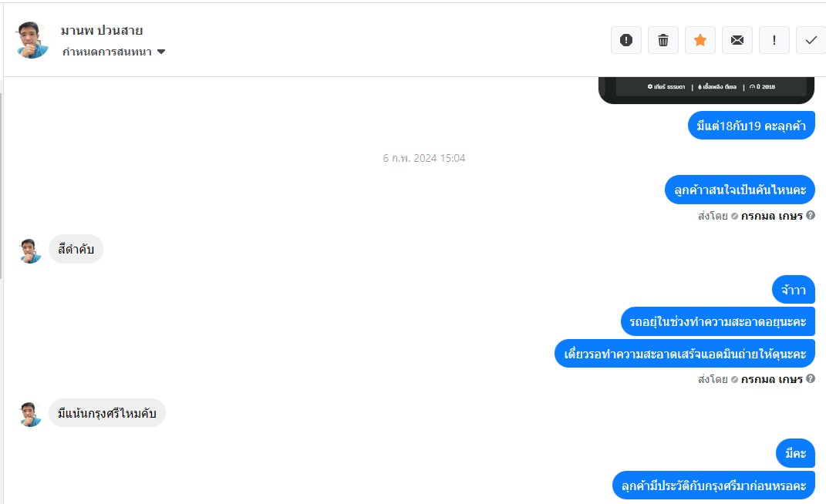Click the timestamp 6 ก.พ. 2024 15:04
This screenshot has height=504, width=826.
(424, 158)
